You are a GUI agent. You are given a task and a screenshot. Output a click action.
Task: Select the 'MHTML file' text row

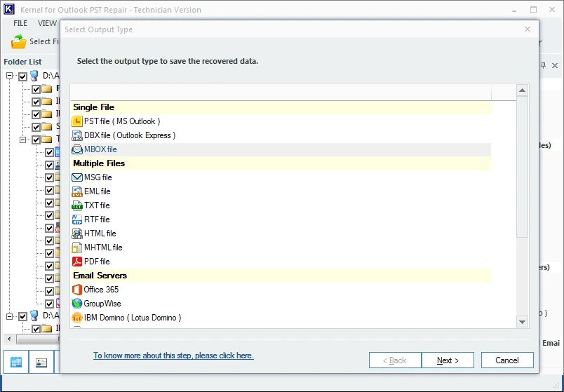click(103, 248)
